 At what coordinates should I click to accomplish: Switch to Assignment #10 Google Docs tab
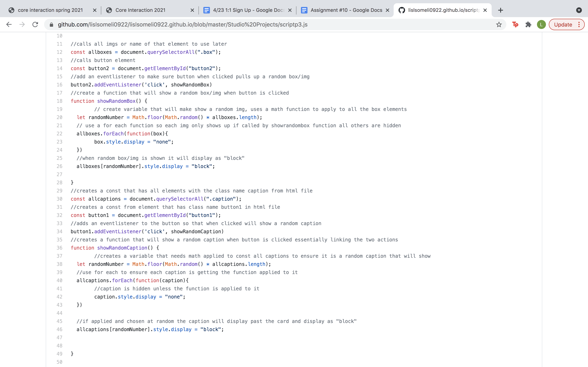point(346,10)
